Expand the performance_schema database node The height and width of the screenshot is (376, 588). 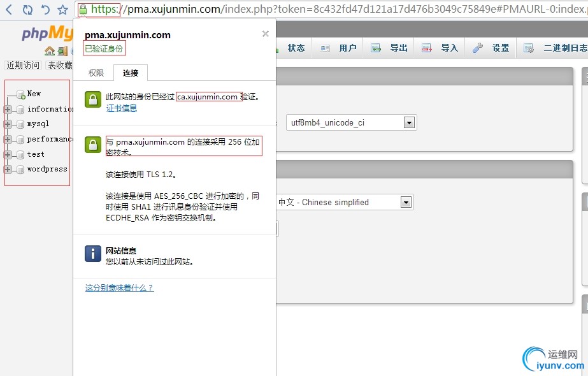pos(8,140)
